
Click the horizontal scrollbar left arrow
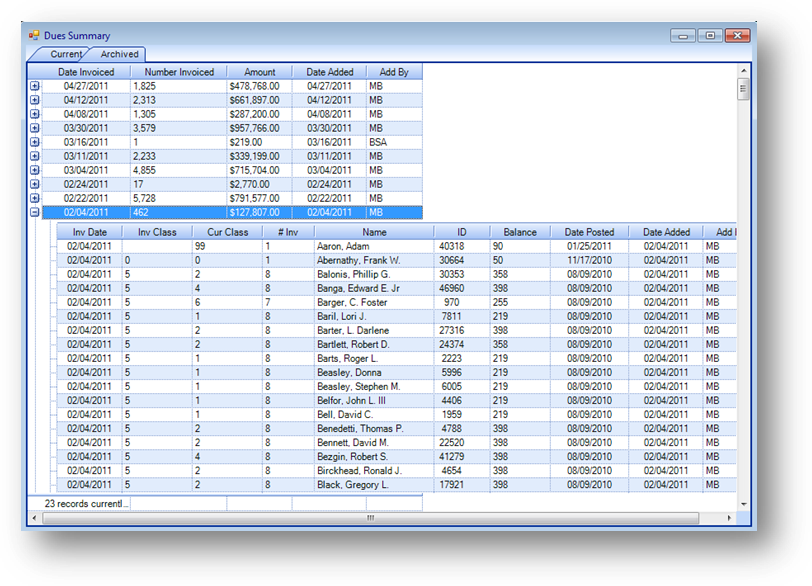pyautogui.click(x=34, y=518)
